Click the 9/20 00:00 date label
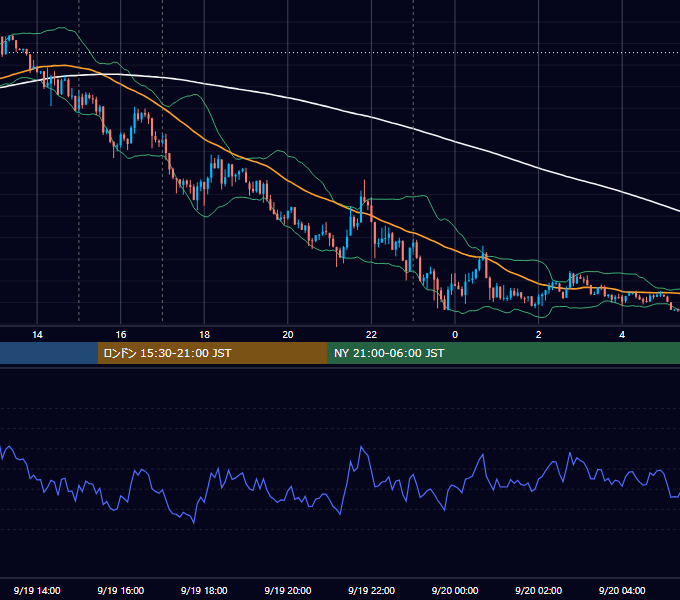 [x=455, y=590]
